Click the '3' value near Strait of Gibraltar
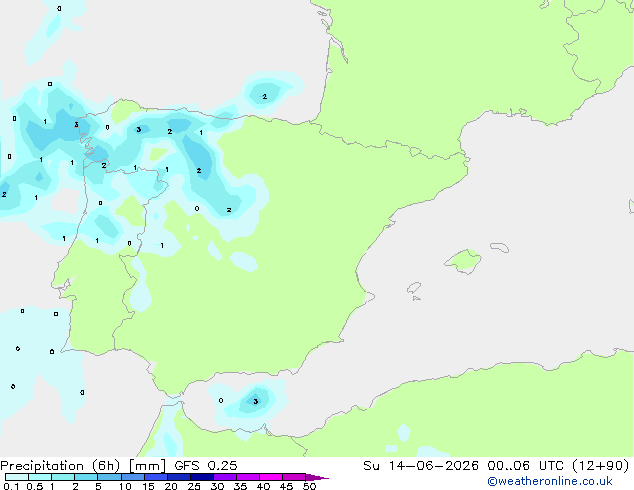Image resolution: width=634 pixels, height=490 pixels. tap(256, 401)
